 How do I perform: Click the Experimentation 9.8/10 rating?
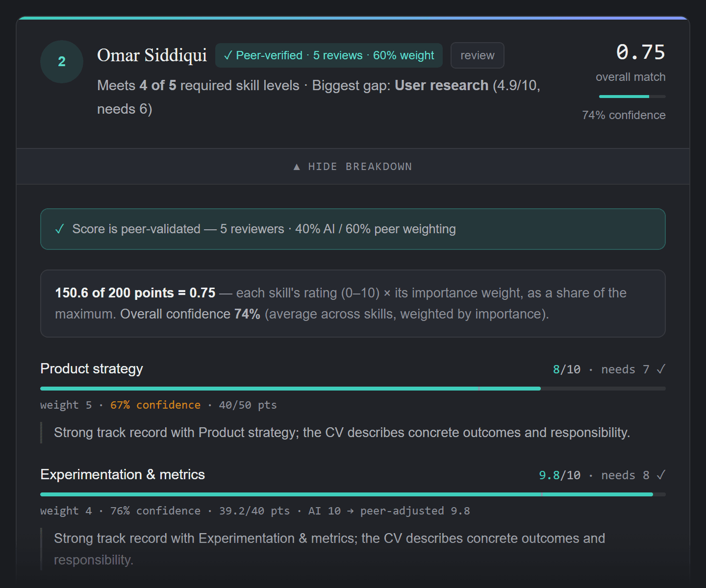[x=560, y=475]
